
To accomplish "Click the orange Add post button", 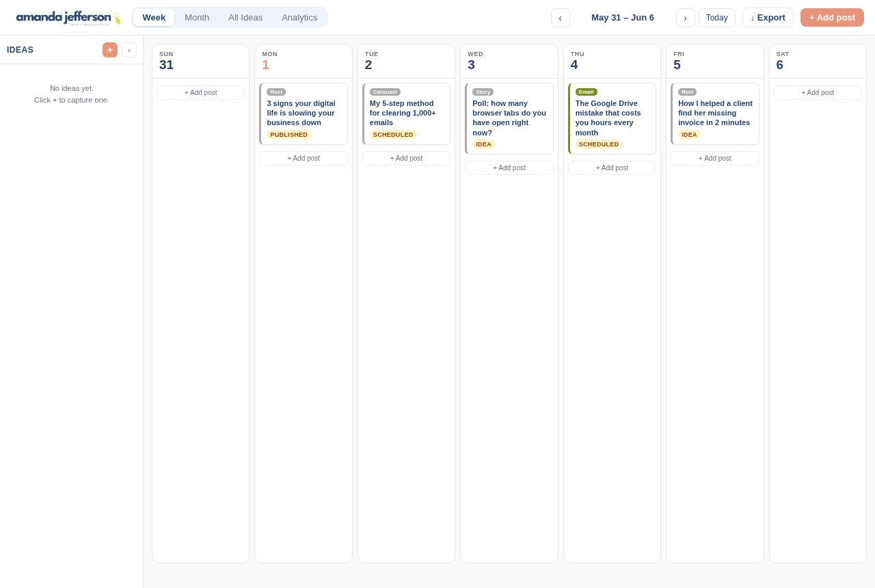I will pos(832,18).
